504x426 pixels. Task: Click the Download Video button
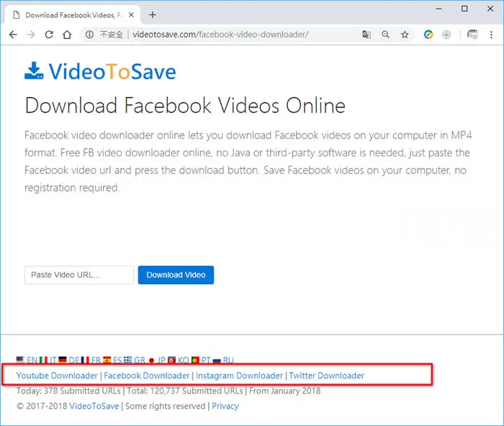176,275
